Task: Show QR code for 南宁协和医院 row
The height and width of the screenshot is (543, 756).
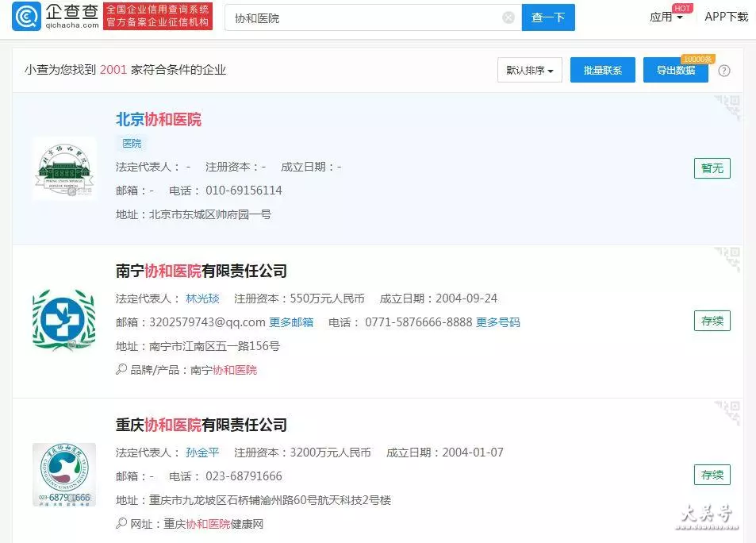Action: (728, 259)
